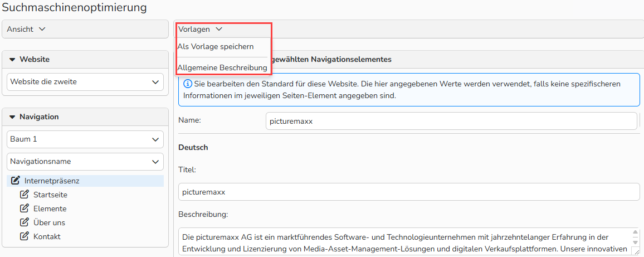644x257 pixels.
Task: Open the Ansicht dropdown menu
Action: [x=26, y=29]
